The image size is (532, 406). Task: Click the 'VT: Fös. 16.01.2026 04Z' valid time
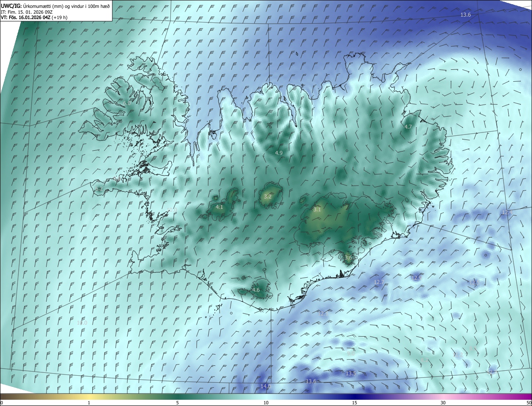pos(26,17)
